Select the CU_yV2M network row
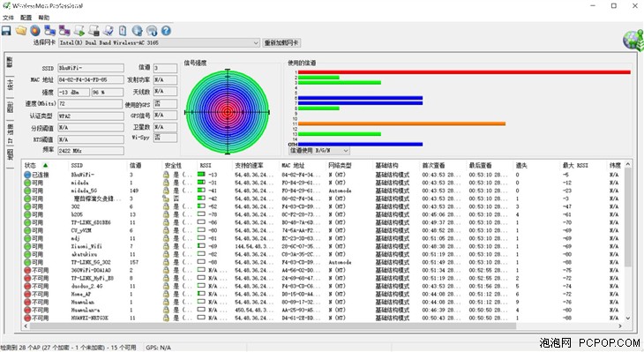The height and width of the screenshot is (352, 644). (323, 230)
